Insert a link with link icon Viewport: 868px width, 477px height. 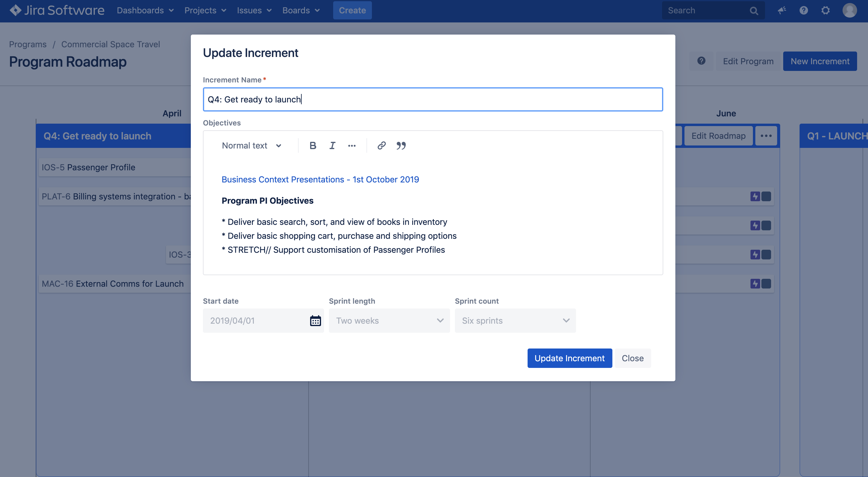pos(381,146)
